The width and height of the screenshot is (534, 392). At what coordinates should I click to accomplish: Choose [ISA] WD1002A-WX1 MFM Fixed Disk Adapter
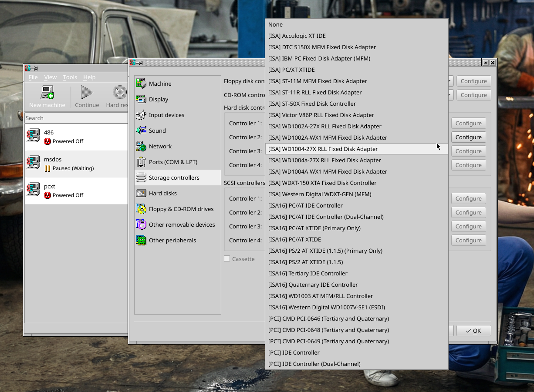point(357,137)
